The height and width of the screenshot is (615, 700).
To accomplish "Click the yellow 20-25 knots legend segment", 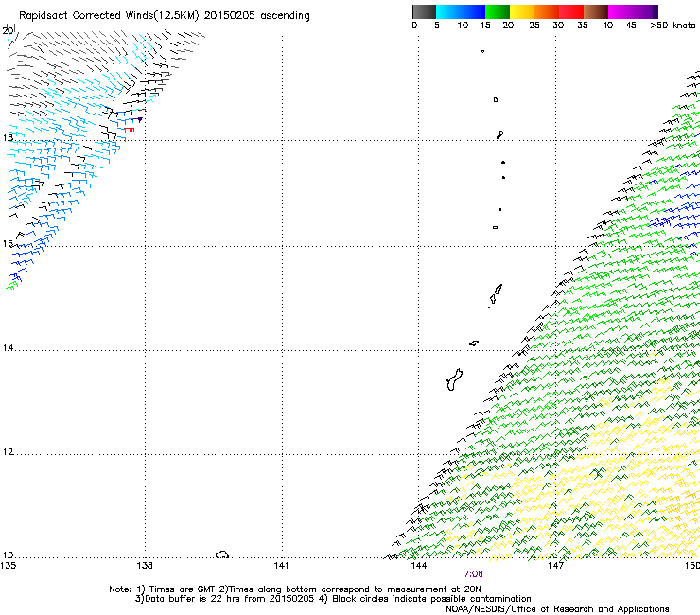I will [522, 11].
